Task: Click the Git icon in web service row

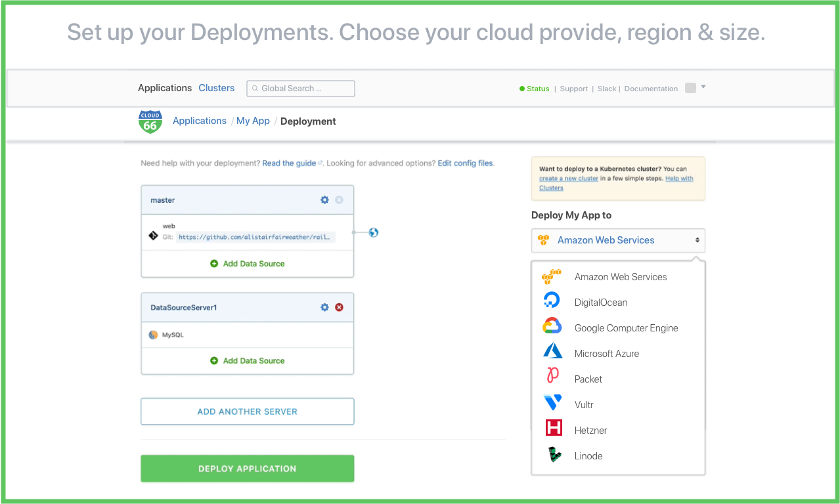Action: [x=153, y=236]
